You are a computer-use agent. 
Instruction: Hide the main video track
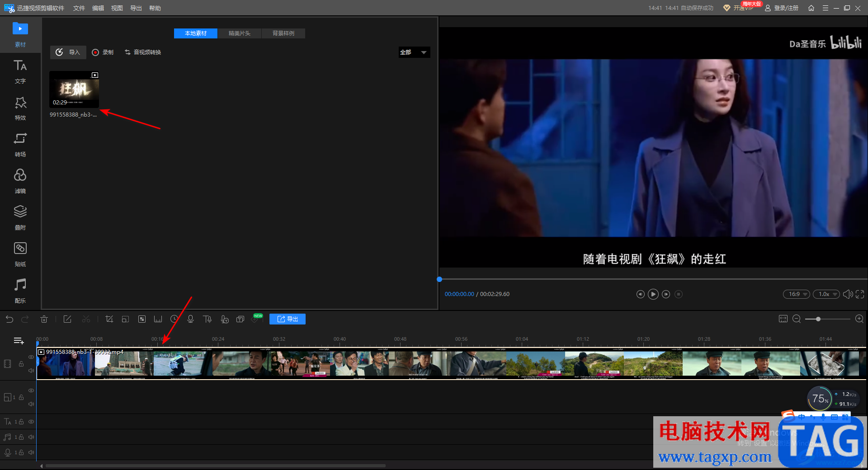pos(31,357)
